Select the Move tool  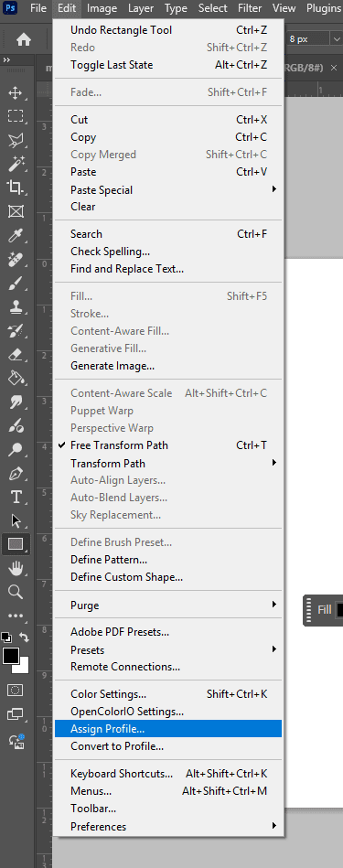tap(16, 92)
